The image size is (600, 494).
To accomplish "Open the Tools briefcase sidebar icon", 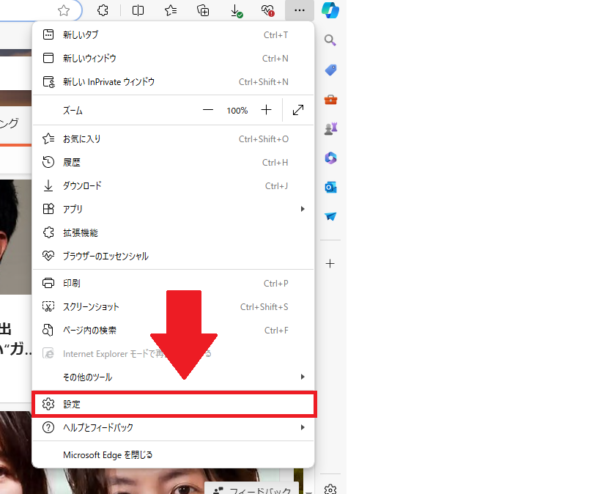I will 330,99.
